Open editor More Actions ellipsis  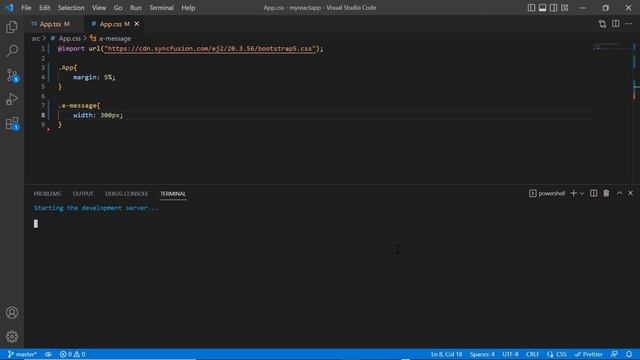pos(629,24)
